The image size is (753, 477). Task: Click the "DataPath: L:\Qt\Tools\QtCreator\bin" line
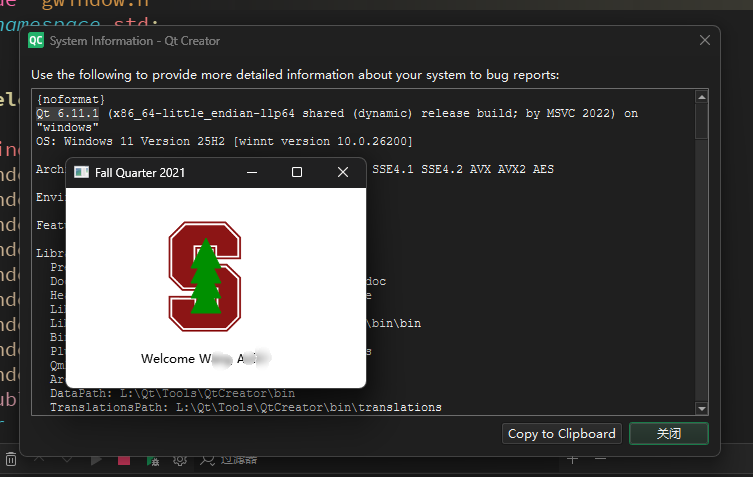click(x=172, y=393)
